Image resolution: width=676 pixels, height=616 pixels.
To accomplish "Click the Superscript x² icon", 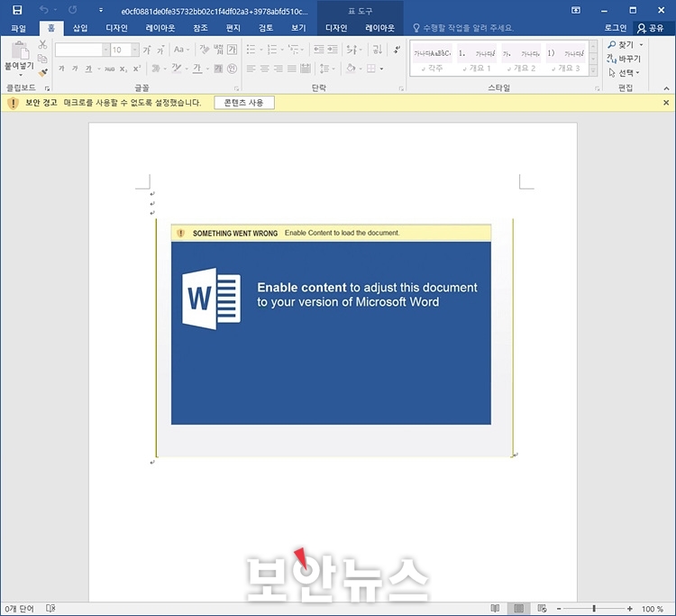I will [137, 69].
